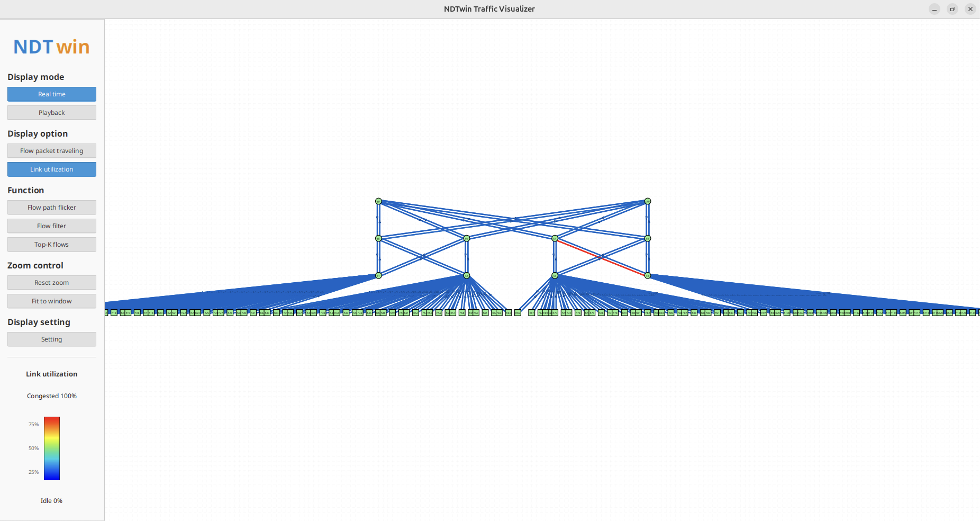Open Top-K flows
The image size is (980, 521).
pyautogui.click(x=52, y=245)
